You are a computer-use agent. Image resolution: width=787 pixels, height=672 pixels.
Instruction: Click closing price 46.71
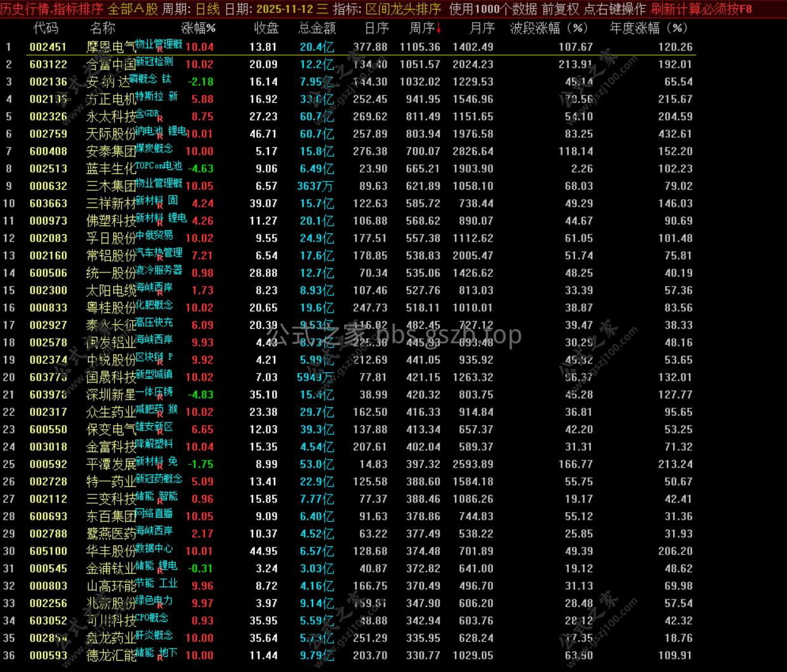(263, 134)
